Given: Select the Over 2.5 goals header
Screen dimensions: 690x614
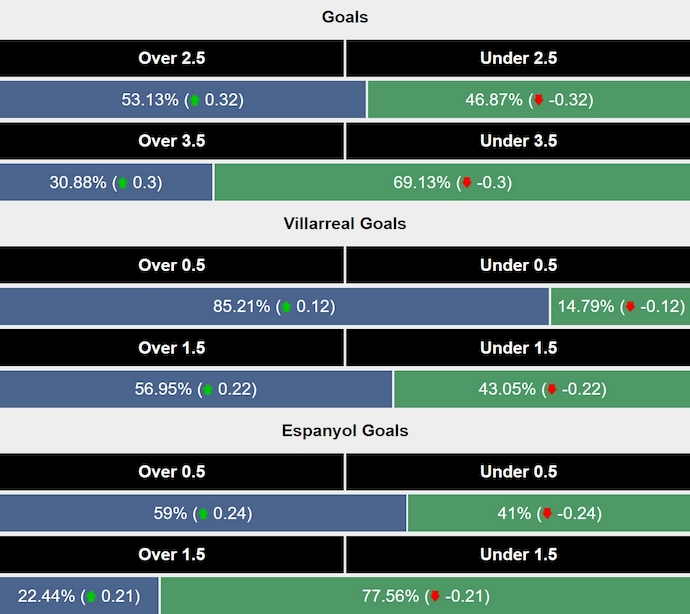Looking at the screenshot, I should (172, 58).
